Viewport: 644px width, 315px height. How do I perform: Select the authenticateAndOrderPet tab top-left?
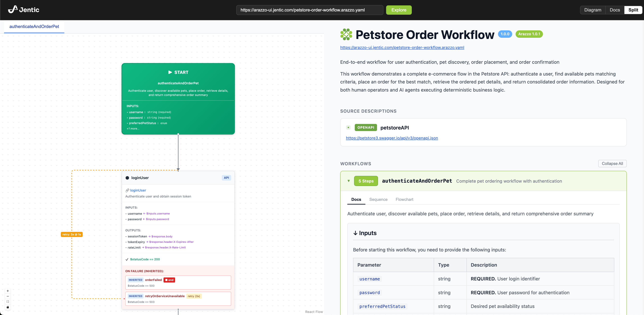pyautogui.click(x=34, y=26)
